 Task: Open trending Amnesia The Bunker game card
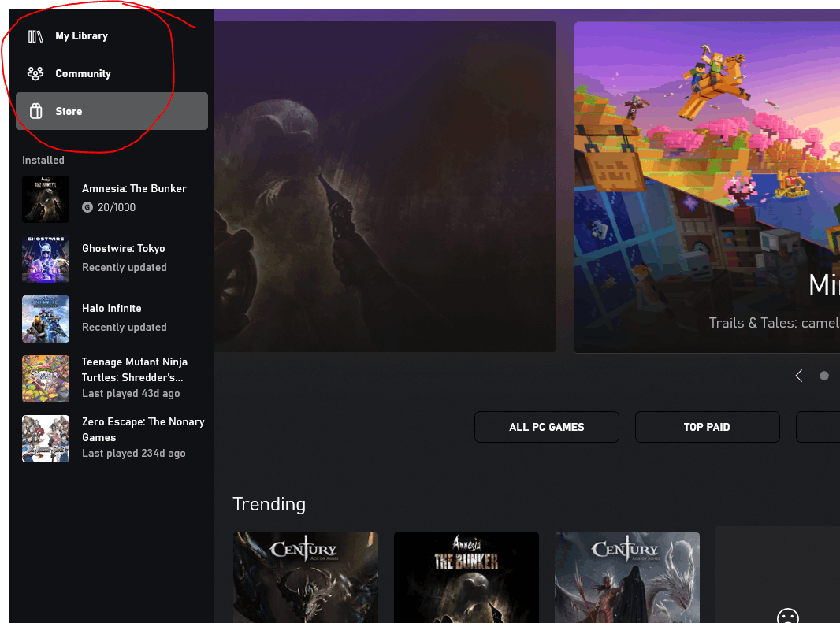click(x=466, y=577)
